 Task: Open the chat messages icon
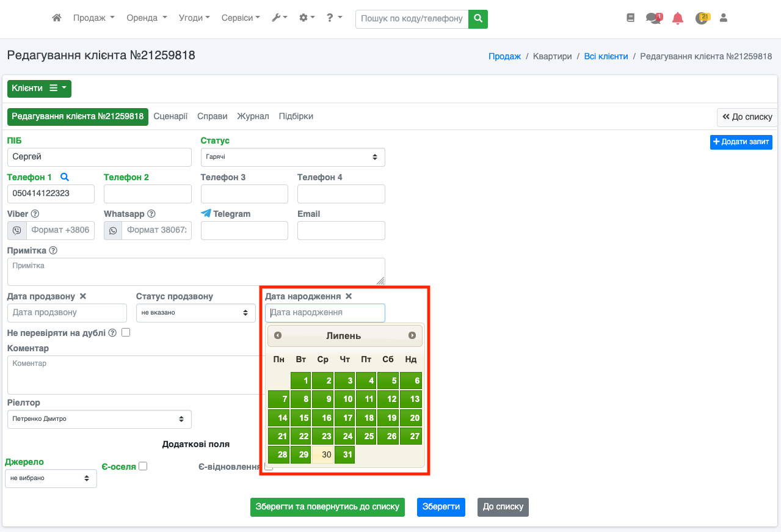[x=653, y=18]
